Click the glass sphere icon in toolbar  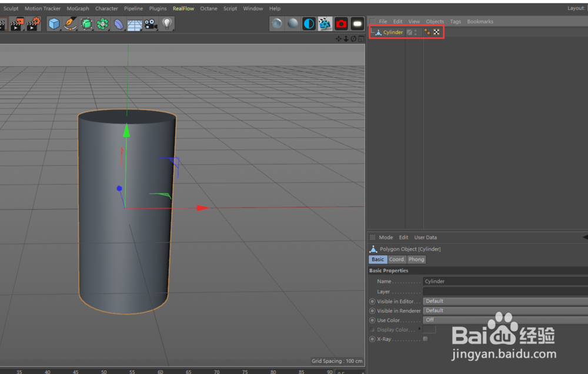point(277,24)
